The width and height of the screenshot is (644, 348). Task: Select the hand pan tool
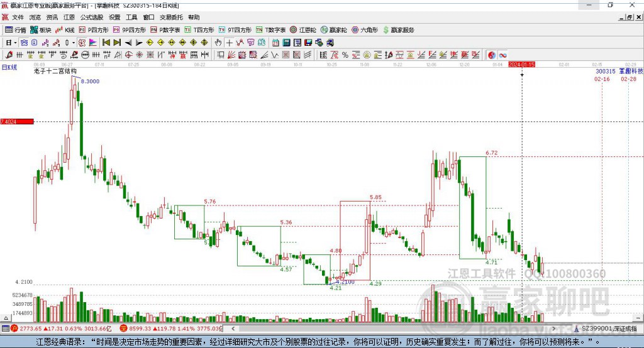pos(218,43)
